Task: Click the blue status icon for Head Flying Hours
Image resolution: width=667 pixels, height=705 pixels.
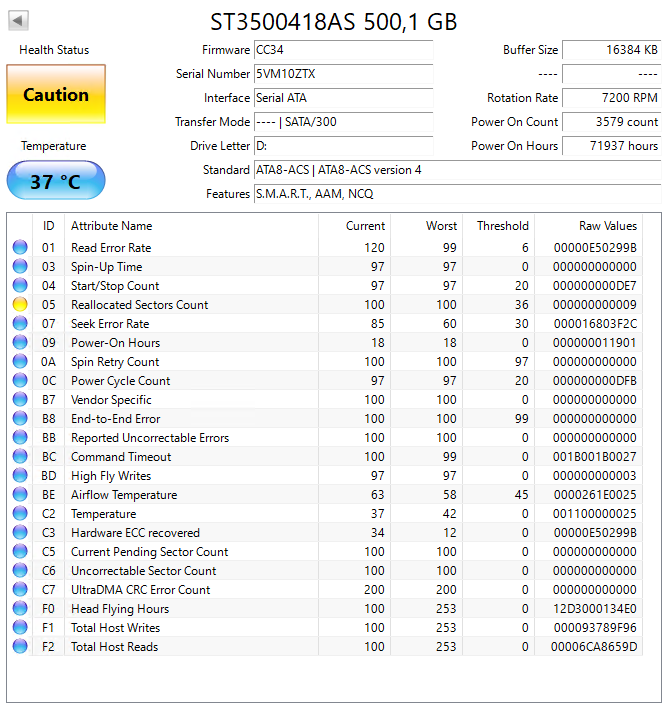Action: click(20, 608)
